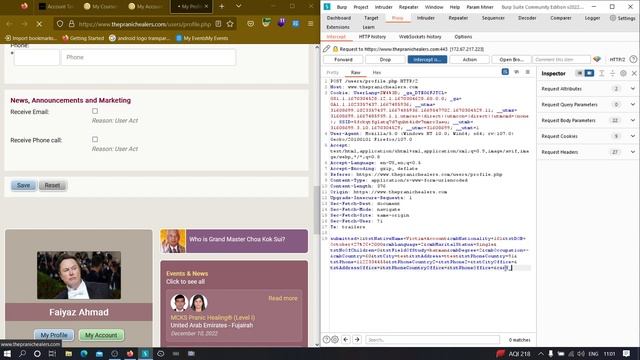
Task: Open Windows Start button on taskbar
Action: pyautogui.click(x=7, y=353)
